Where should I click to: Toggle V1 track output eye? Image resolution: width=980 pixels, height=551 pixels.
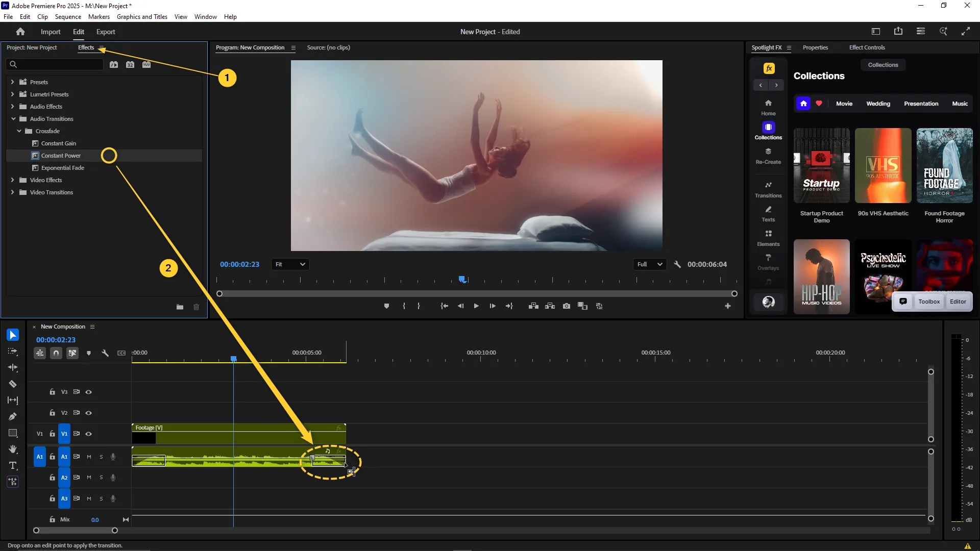[88, 434]
